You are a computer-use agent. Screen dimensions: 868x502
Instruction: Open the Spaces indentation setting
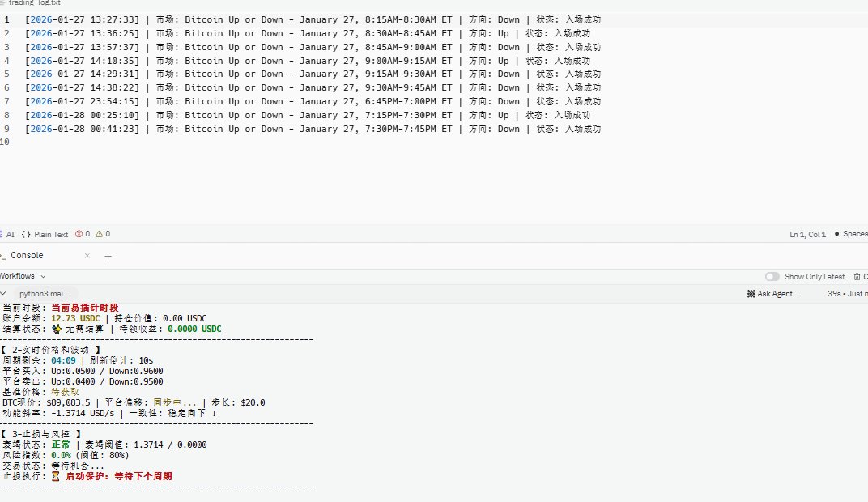coord(851,234)
